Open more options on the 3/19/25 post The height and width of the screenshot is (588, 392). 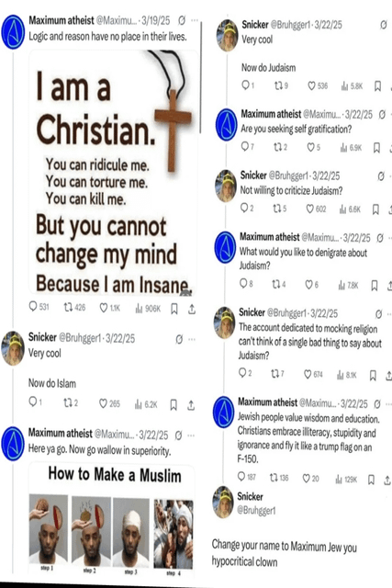point(195,20)
